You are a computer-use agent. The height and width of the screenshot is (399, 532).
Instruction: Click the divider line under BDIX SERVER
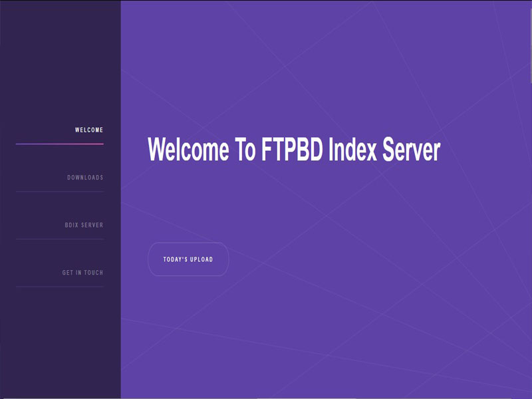click(60, 239)
